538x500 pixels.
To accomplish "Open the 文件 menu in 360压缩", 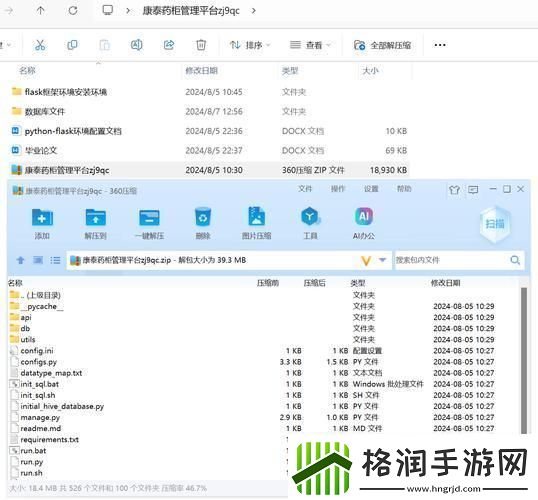I will coord(305,189).
